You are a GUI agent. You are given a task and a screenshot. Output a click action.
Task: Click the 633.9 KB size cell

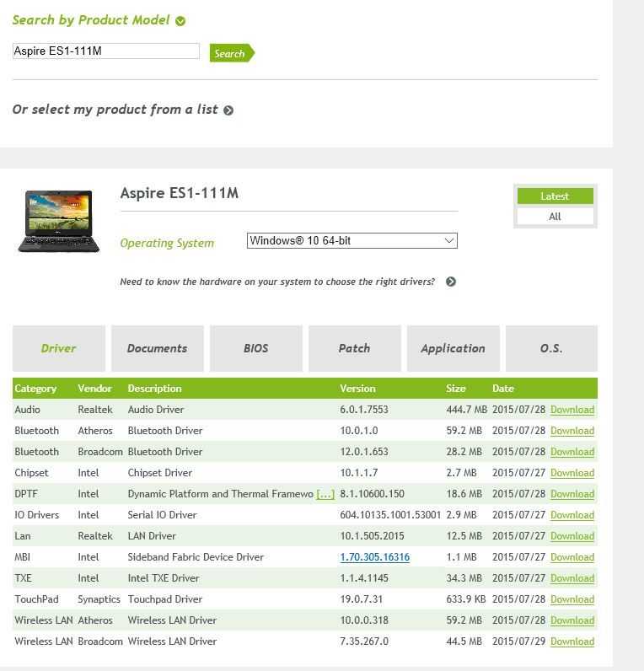click(466, 599)
